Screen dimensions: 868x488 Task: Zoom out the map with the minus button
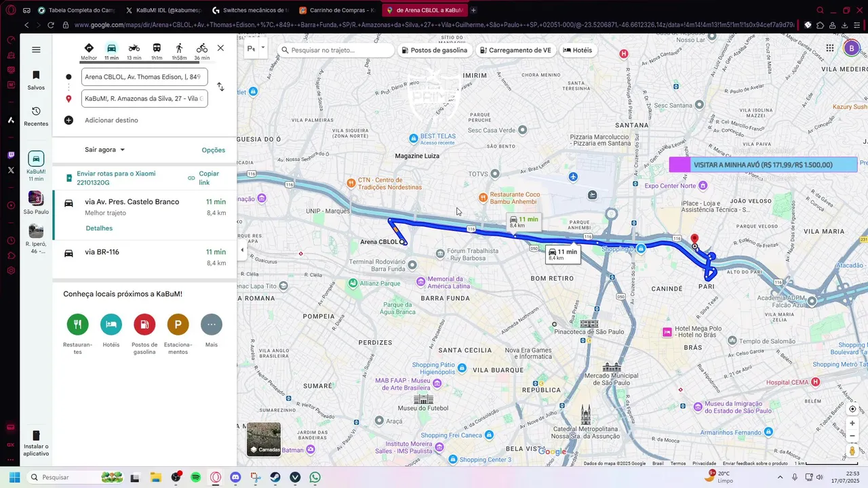point(852,436)
